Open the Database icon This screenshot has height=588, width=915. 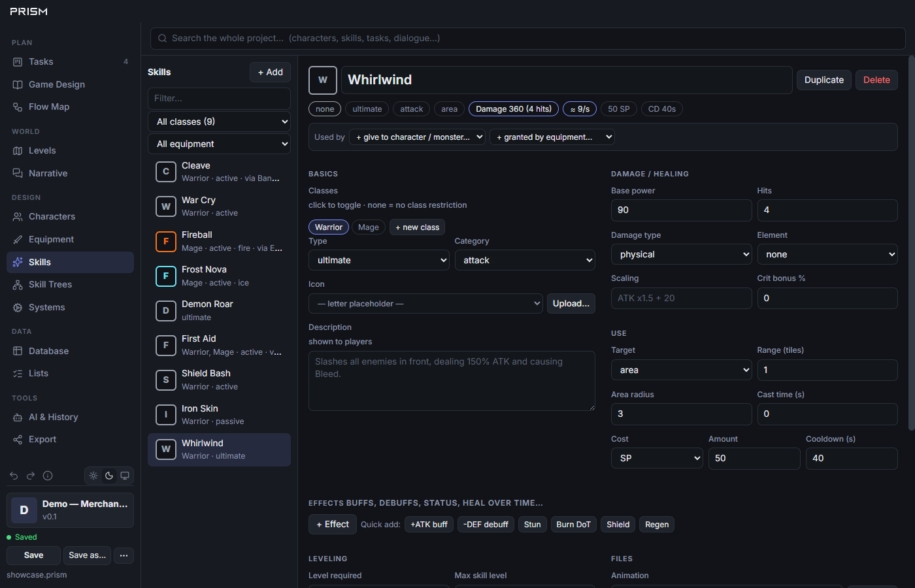[18, 351]
